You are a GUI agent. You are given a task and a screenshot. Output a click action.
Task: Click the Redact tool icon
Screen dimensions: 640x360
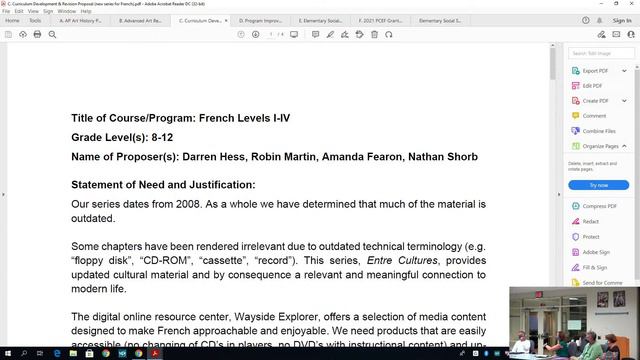(576, 221)
